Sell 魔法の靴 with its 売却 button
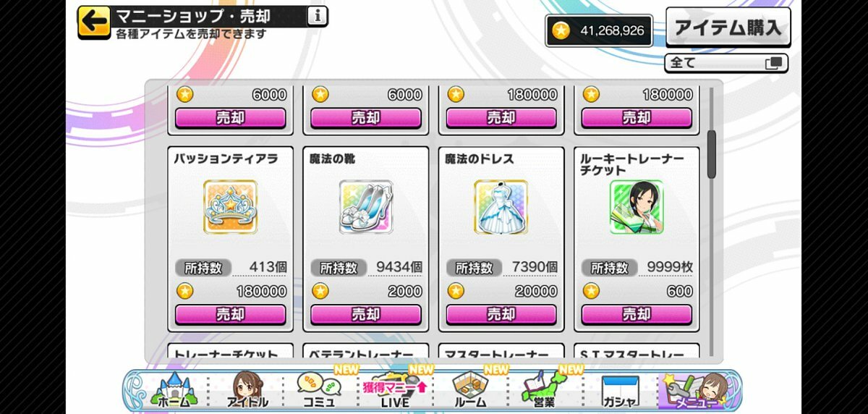Image resolution: width=868 pixels, height=414 pixels. coord(365,315)
